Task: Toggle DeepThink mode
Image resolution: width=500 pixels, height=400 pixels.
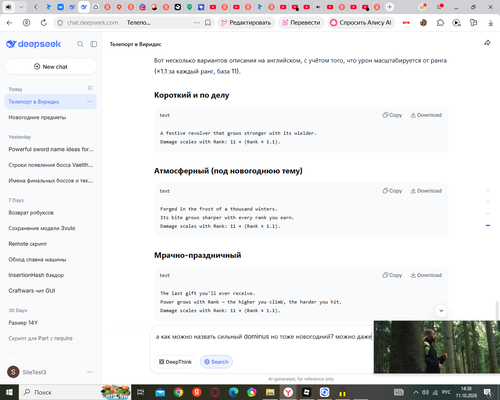Action: coord(175,362)
